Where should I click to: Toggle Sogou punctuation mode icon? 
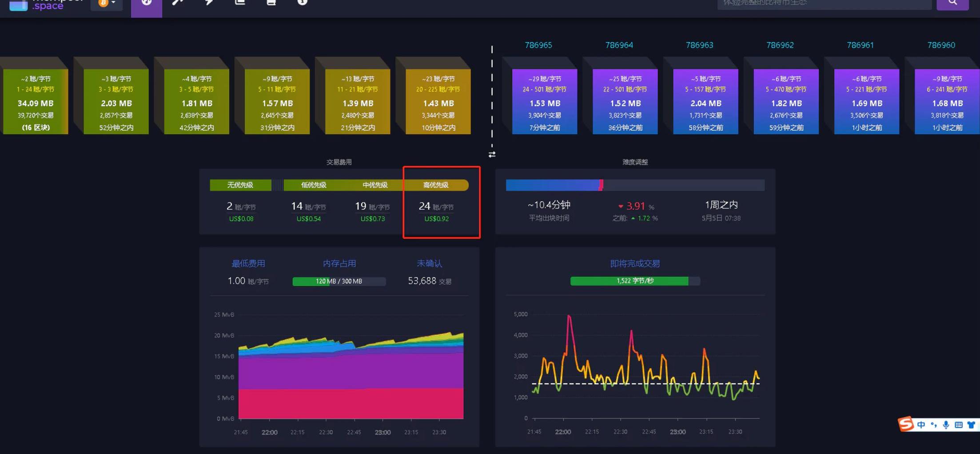tap(933, 425)
